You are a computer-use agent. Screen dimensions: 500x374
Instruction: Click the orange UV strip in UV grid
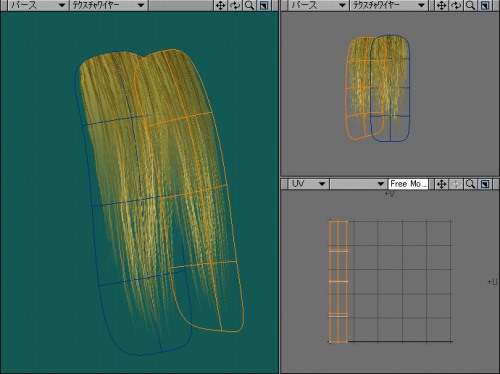point(338,281)
